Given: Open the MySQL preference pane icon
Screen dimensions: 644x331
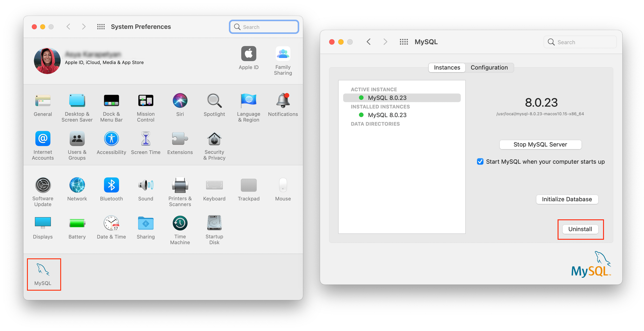Looking at the screenshot, I should [x=43, y=274].
